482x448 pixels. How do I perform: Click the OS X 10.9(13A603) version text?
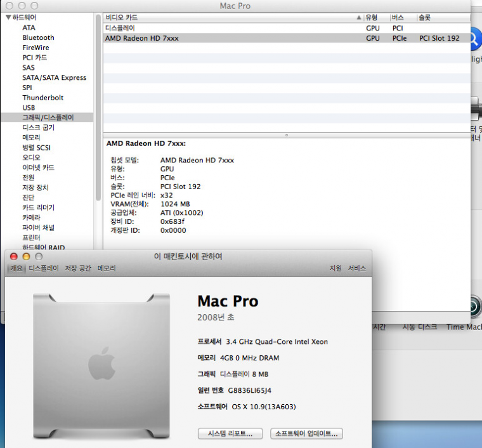coord(264,407)
